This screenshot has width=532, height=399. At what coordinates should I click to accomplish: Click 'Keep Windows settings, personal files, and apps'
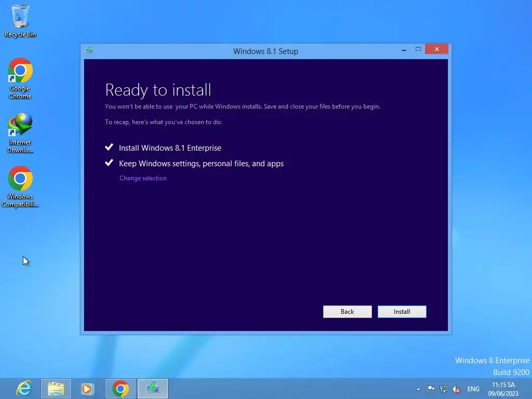201,164
